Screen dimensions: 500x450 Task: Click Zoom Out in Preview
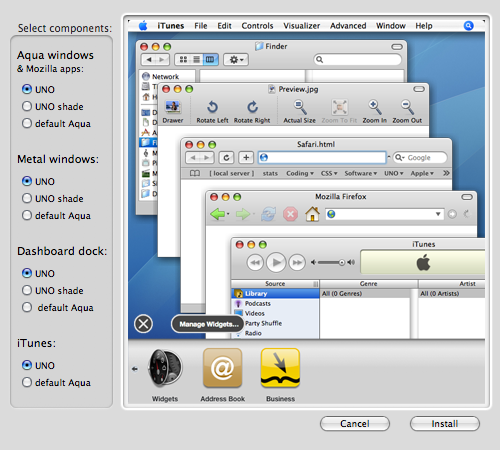pyautogui.click(x=407, y=112)
